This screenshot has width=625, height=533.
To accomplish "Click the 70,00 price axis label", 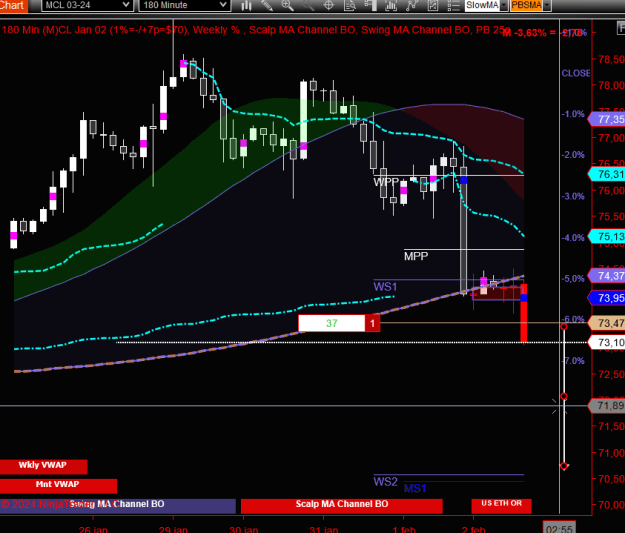I will coord(611,505).
